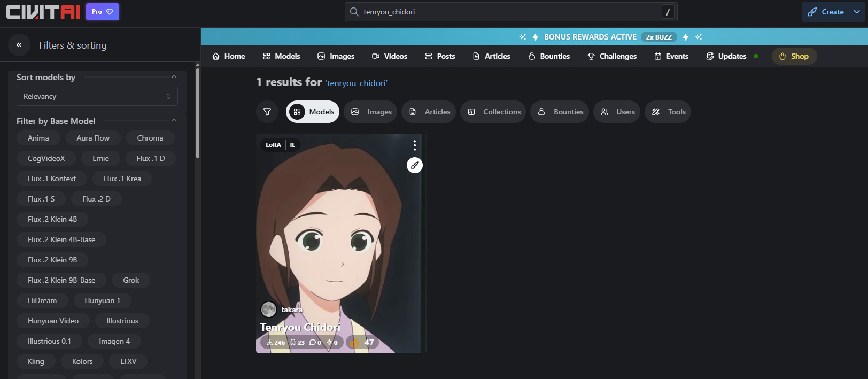Click the thumbs-up icon on model card
Image resolution: width=868 pixels, height=379 pixels.
(x=355, y=343)
